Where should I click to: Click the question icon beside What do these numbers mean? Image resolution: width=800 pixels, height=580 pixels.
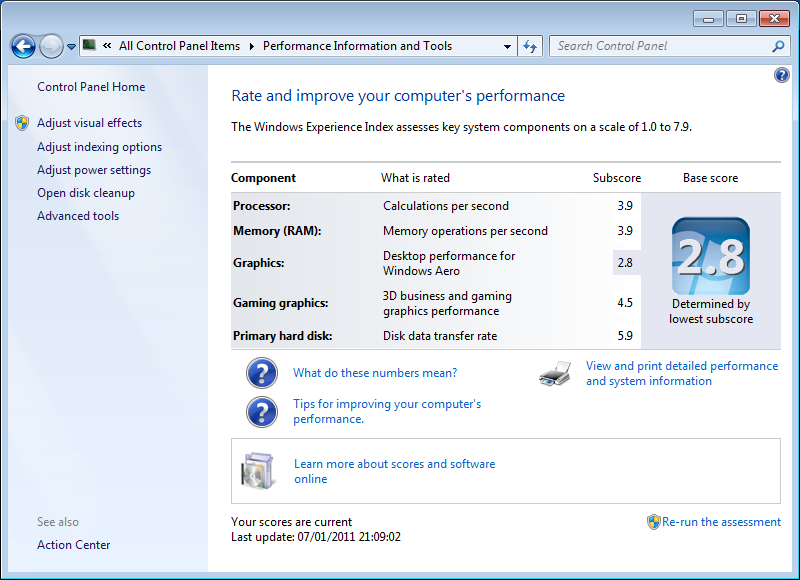(x=262, y=373)
